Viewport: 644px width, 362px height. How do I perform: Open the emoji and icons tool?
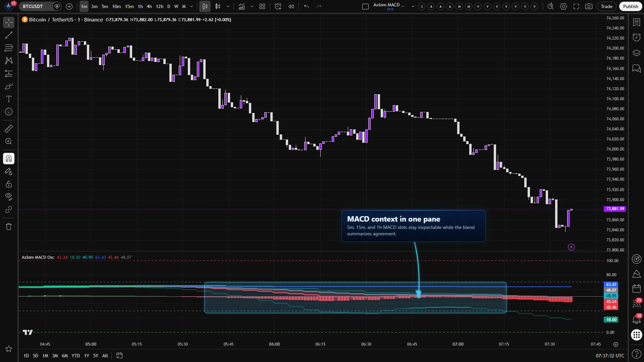9,112
